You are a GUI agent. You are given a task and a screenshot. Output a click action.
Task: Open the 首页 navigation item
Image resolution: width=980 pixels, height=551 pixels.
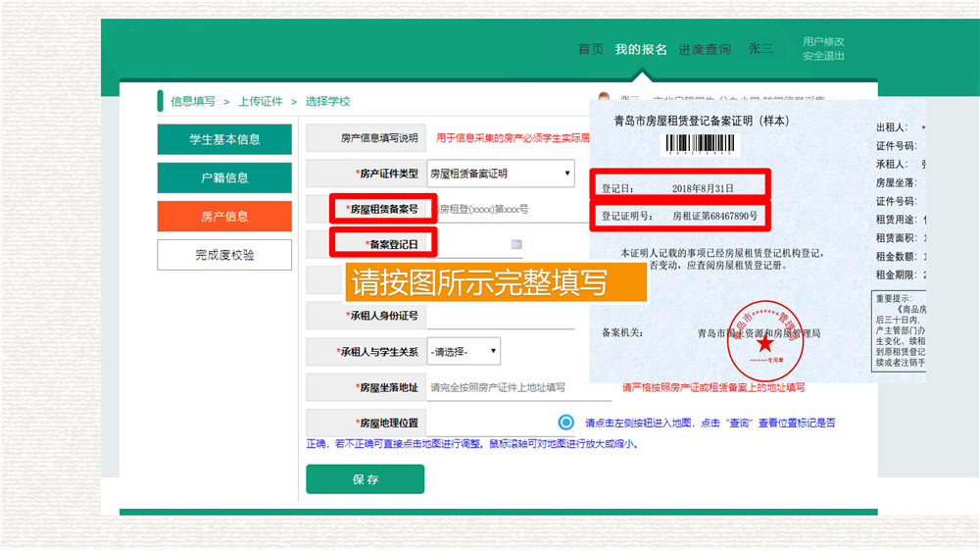click(x=591, y=49)
